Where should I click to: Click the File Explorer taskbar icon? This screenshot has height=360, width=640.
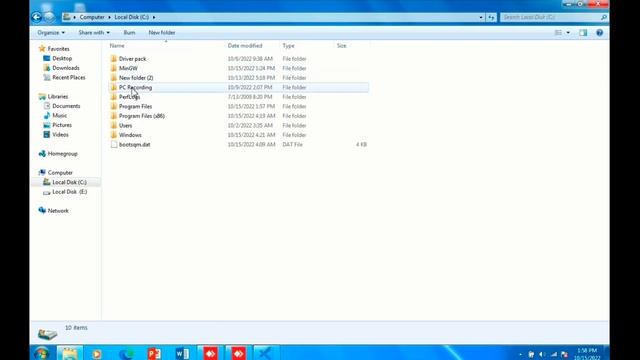coord(70,353)
